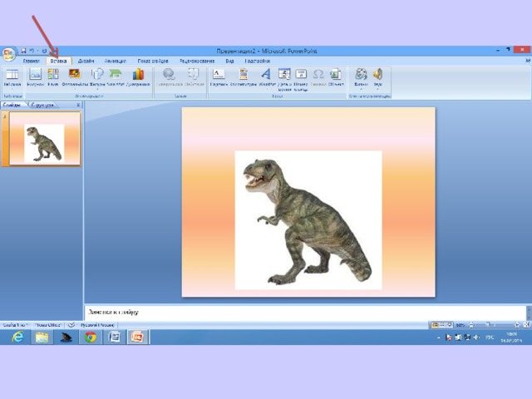Open the Office button menu
This screenshot has height=399, width=532.
click(x=8, y=54)
